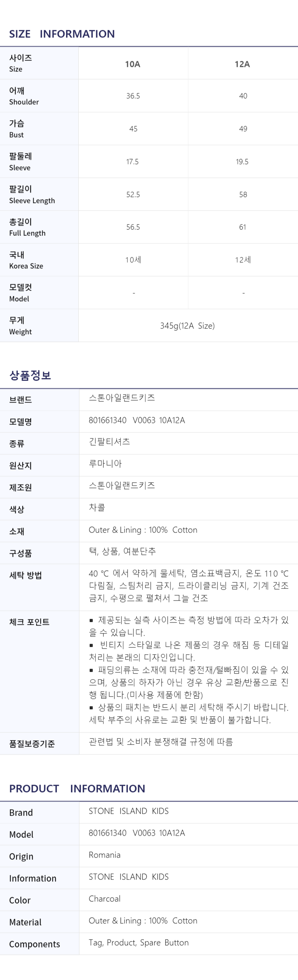This screenshot has width=298, height=980.
Task: Select the 10A size column header
Action: (x=133, y=64)
